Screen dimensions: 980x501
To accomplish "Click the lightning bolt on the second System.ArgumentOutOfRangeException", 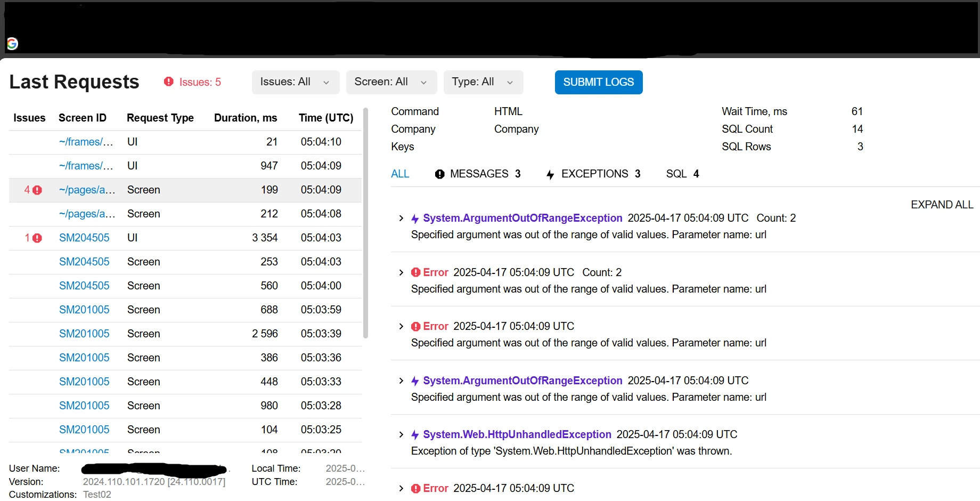I will click(415, 381).
